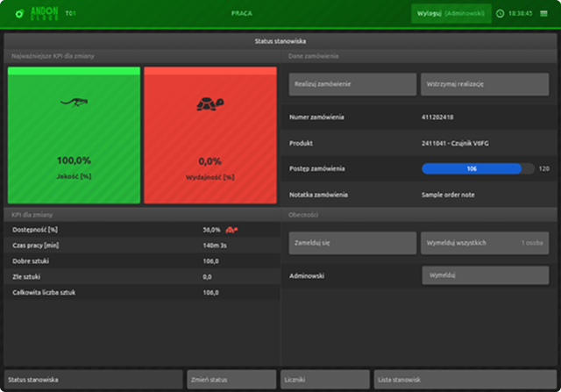Open the hamburger menu icon in header

[543, 14]
